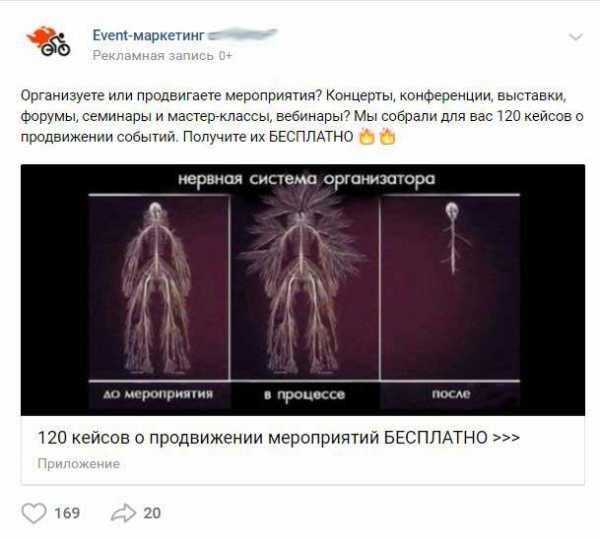This screenshot has height=539, width=600.
Task: Click the Приложение label below the title
Action: pos(78,464)
